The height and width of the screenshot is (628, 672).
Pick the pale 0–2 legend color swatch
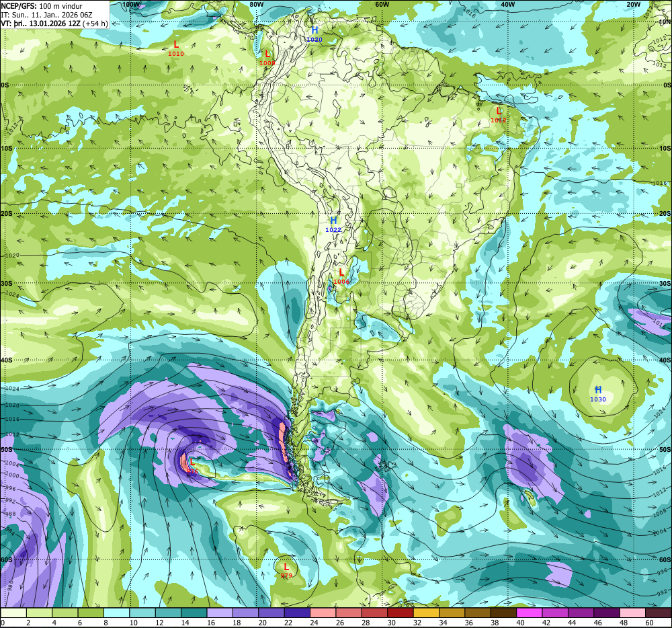click(x=13, y=613)
